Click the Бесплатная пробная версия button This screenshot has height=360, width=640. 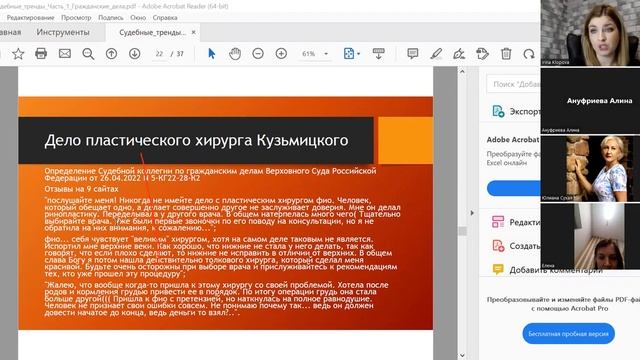tap(568, 333)
